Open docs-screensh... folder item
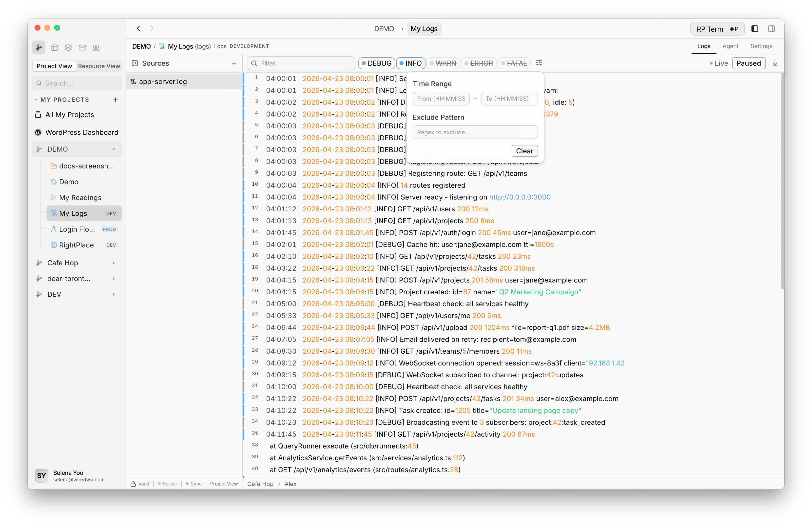Viewport: 812px width, 526px height. [x=84, y=166]
